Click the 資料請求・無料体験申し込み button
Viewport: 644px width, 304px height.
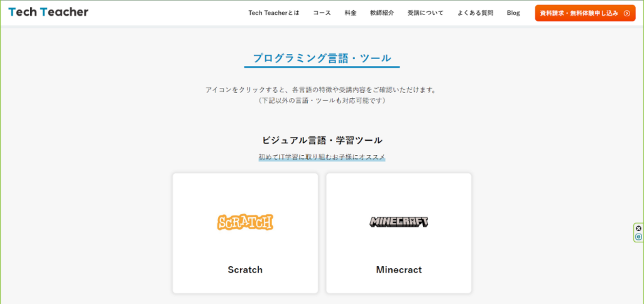[x=585, y=13]
